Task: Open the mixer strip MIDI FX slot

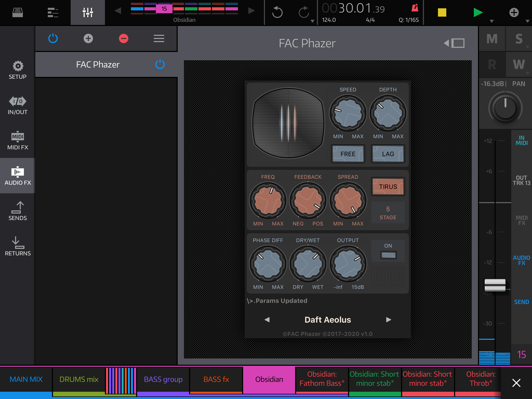Action: pos(521,220)
